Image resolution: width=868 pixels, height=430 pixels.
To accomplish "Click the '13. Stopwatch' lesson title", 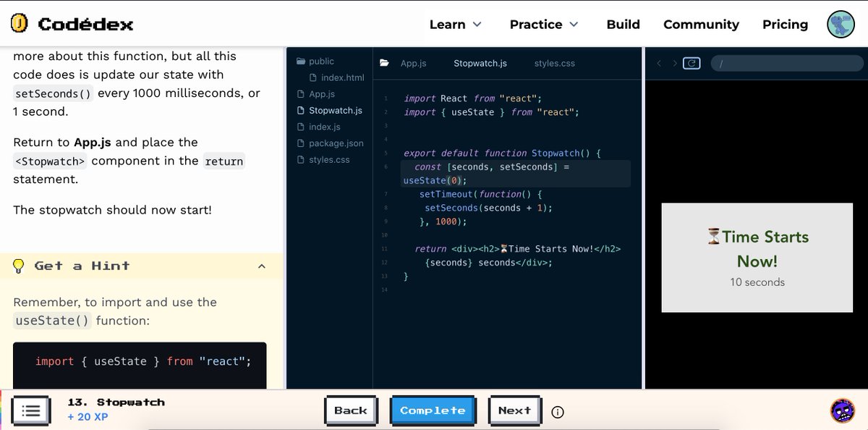I will click(x=116, y=402).
